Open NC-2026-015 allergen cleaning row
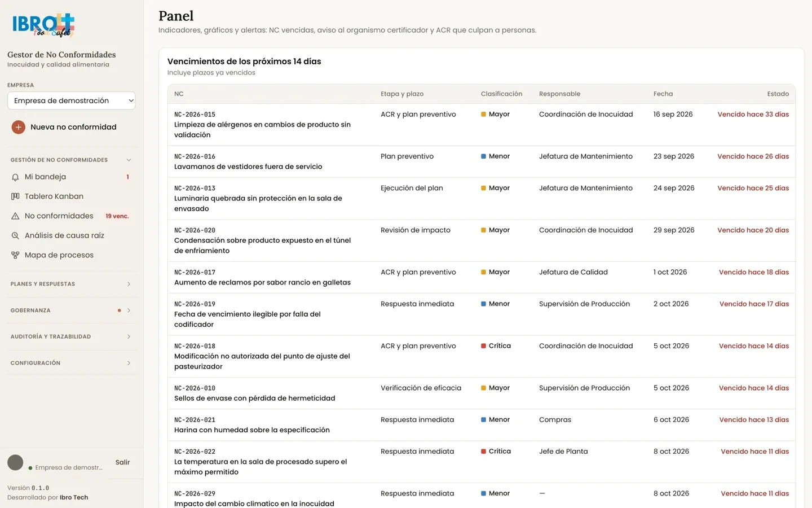Image resolution: width=812 pixels, height=508 pixels. click(x=482, y=125)
